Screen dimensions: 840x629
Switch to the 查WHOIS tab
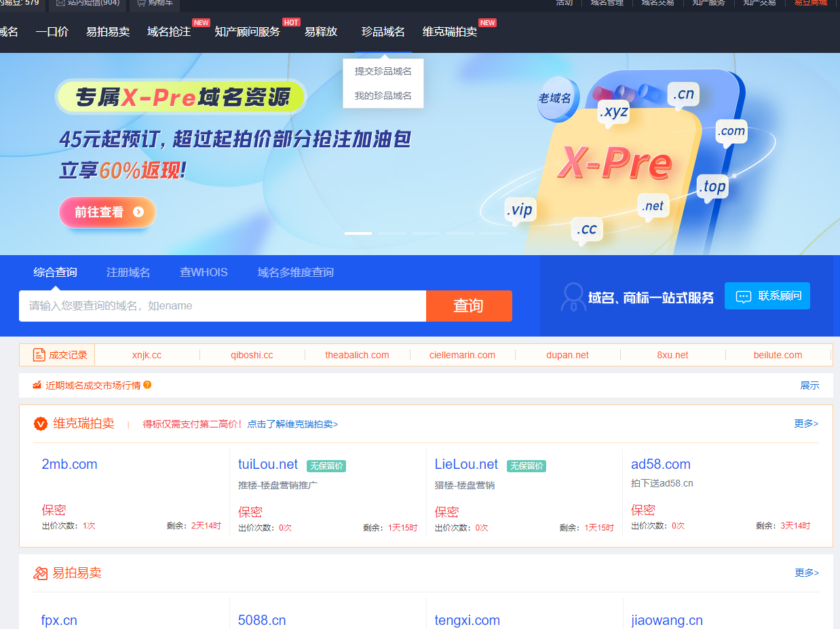tap(204, 272)
